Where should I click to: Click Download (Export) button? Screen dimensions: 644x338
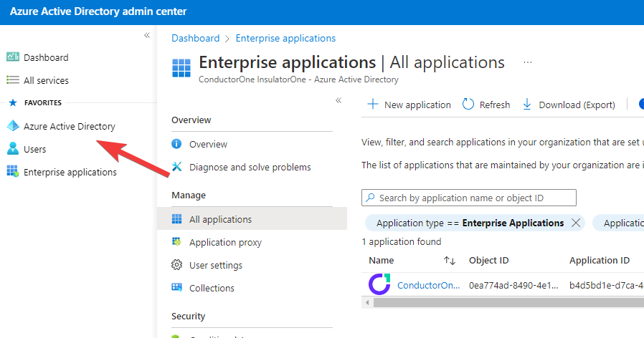click(568, 105)
